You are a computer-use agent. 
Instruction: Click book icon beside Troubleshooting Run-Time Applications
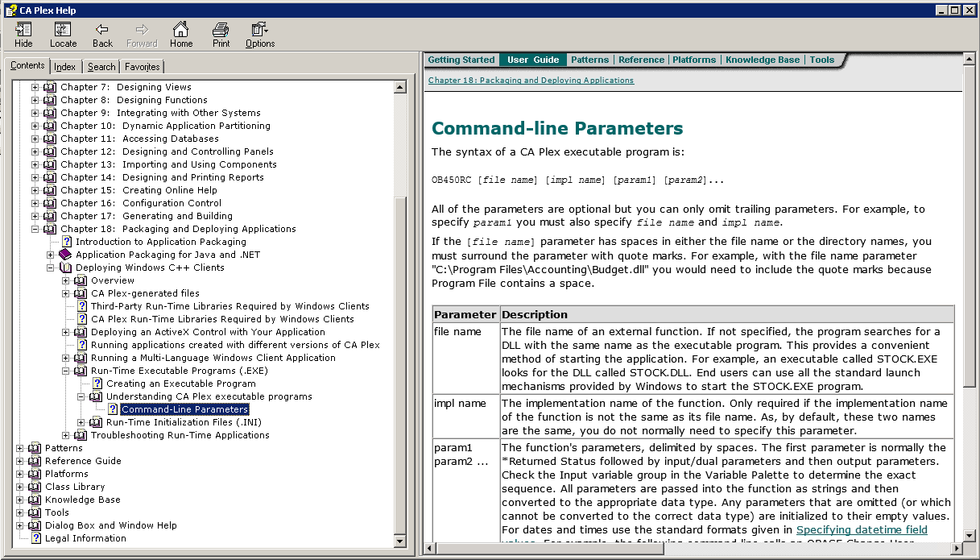[x=81, y=435]
